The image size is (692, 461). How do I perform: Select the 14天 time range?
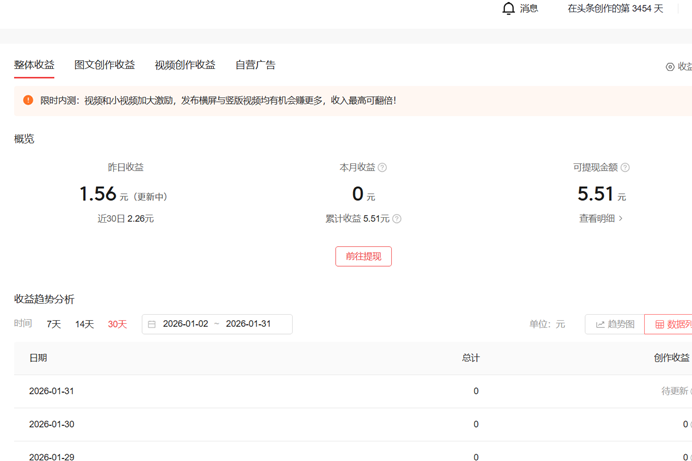(x=84, y=324)
